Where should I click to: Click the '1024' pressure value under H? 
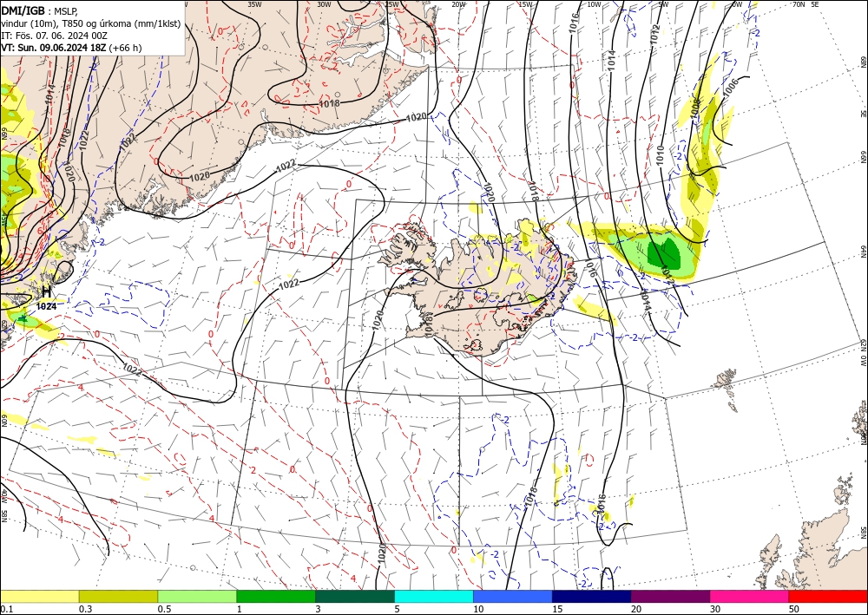[47, 306]
